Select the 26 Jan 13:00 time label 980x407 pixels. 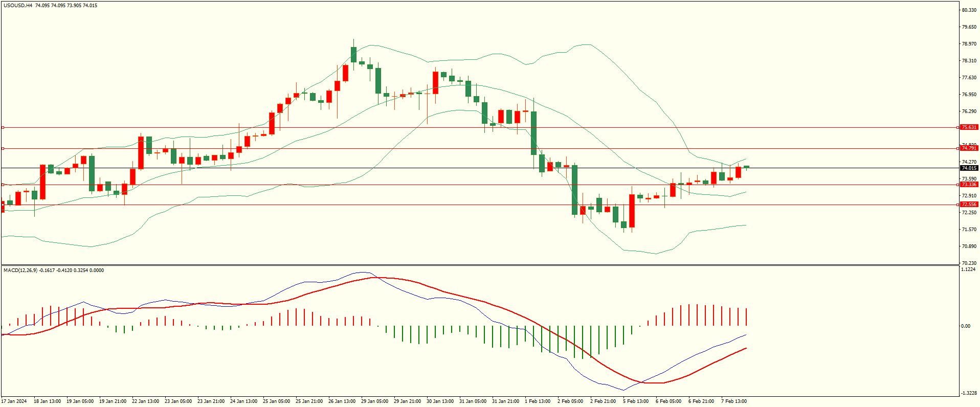342,401
